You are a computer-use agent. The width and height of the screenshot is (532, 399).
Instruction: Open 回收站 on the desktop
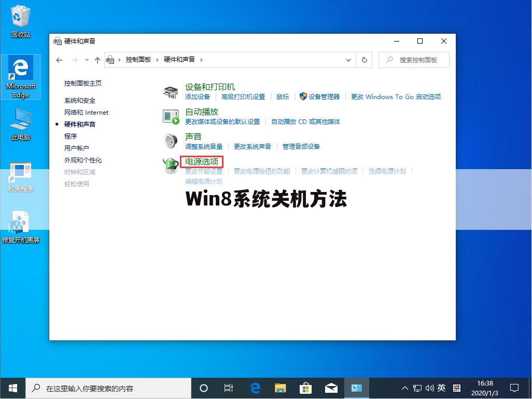pyautogui.click(x=20, y=20)
